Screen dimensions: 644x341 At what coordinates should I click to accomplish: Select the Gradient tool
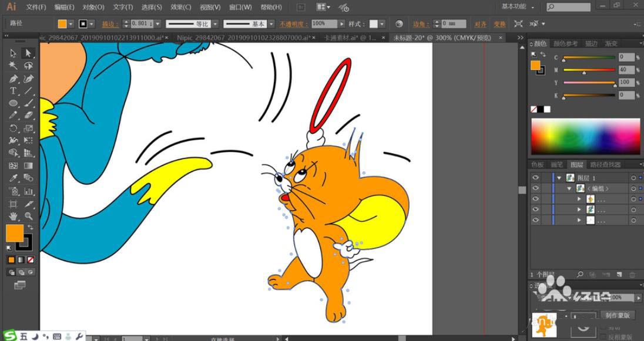pos(28,166)
